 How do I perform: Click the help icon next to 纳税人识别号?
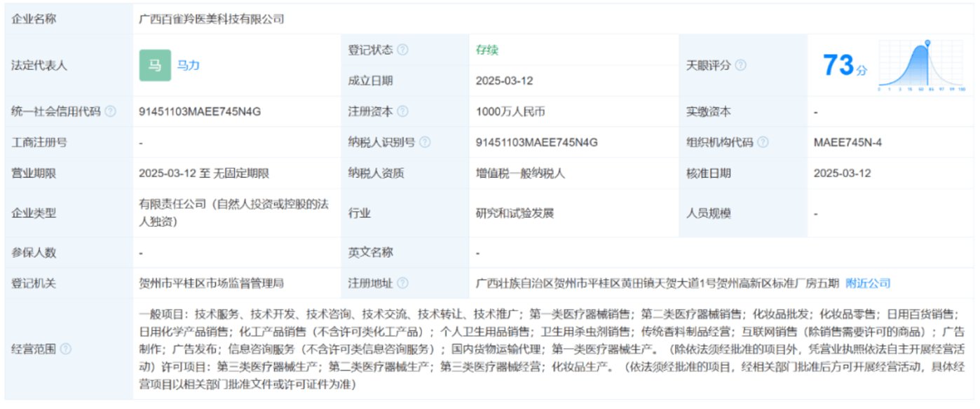pos(425,142)
